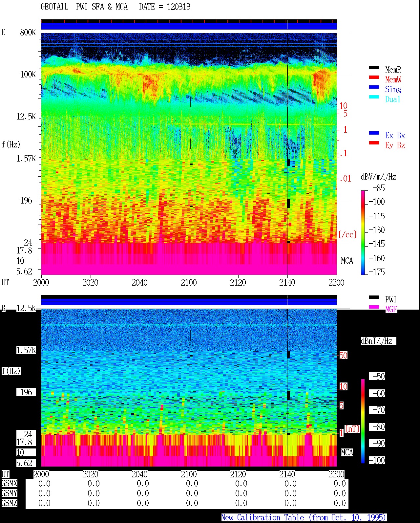Click the GEOTAIL PWI SFA & MCA title
The image size is (420, 523).
pos(84,7)
